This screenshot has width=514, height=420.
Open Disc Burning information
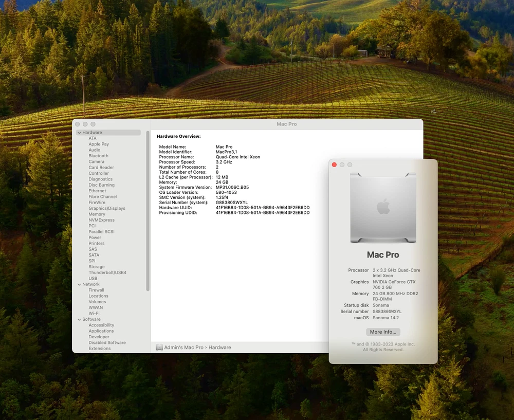102,185
